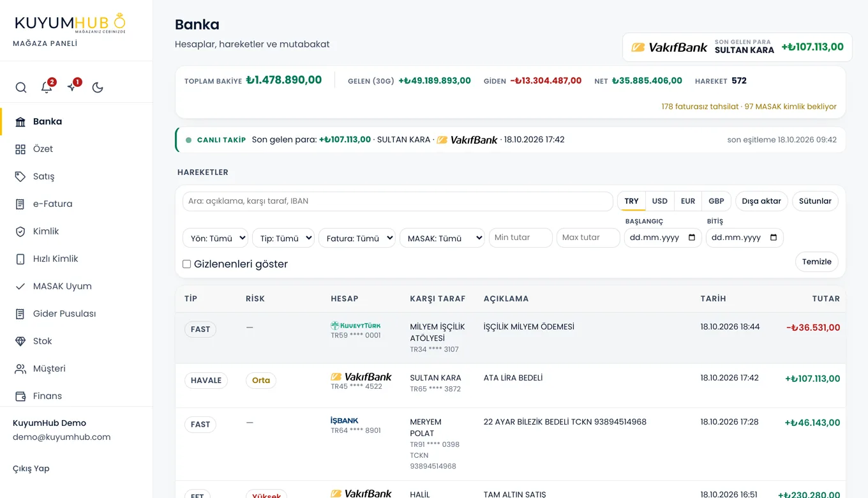Switch currency to USD
Viewport: 868px width, 498px height.
[659, 201]
